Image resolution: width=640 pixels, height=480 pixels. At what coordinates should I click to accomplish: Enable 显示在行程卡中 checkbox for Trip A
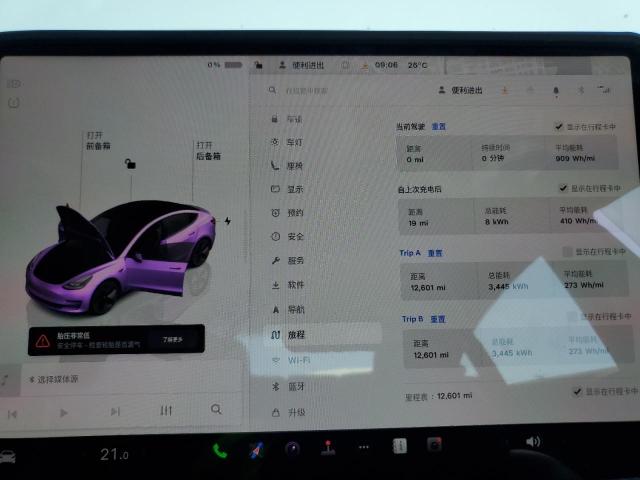(569, 252)
